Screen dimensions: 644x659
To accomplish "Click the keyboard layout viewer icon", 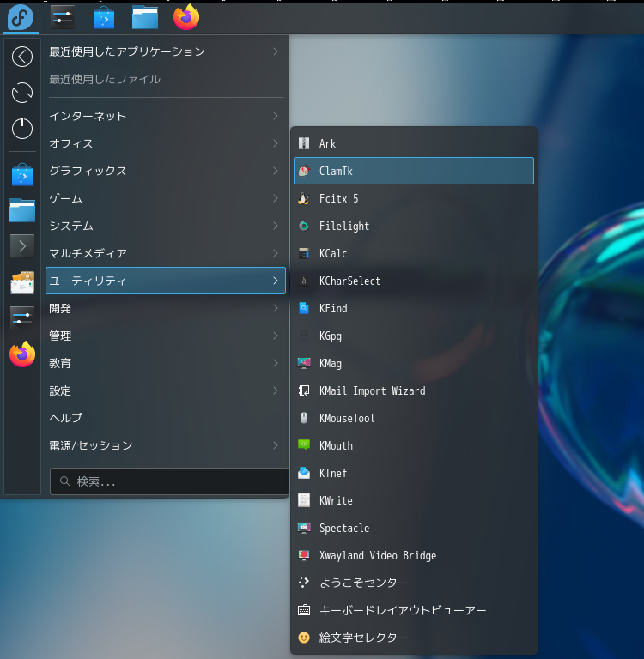I will tap(304, 610).
